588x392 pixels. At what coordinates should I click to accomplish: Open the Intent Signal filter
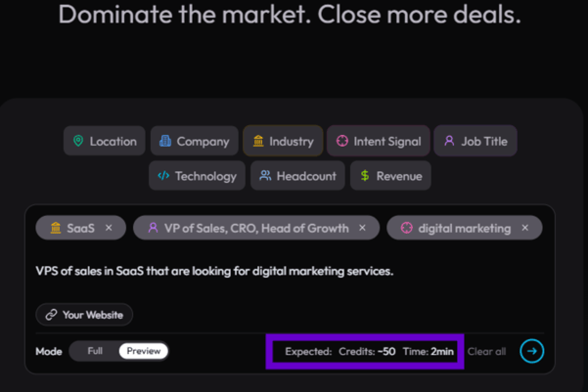[379, 141]
